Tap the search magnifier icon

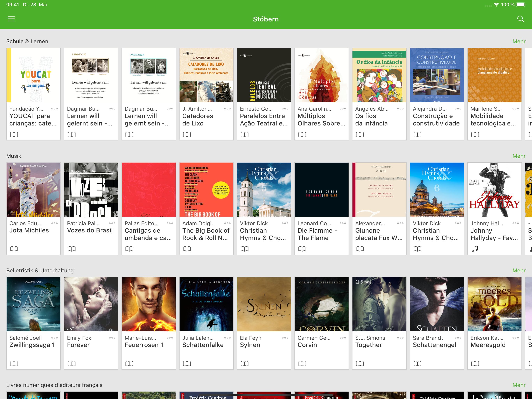521,19
